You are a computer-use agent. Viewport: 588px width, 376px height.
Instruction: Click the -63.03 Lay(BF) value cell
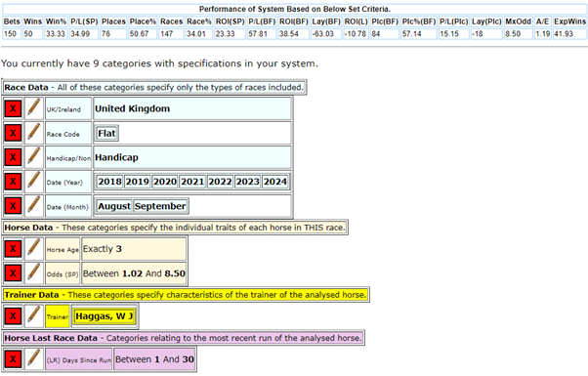point(326,34)
